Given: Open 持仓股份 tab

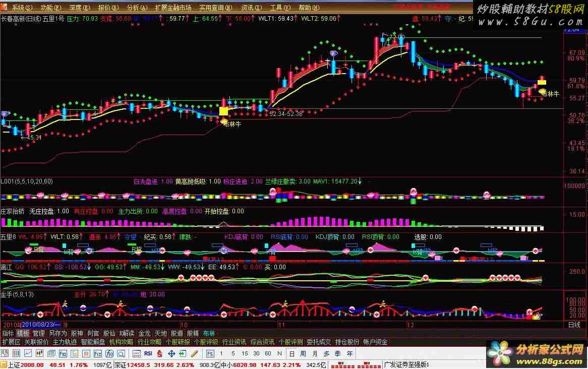Looking at the screenshot, I should pyautogui.click(x=347, y=342).
